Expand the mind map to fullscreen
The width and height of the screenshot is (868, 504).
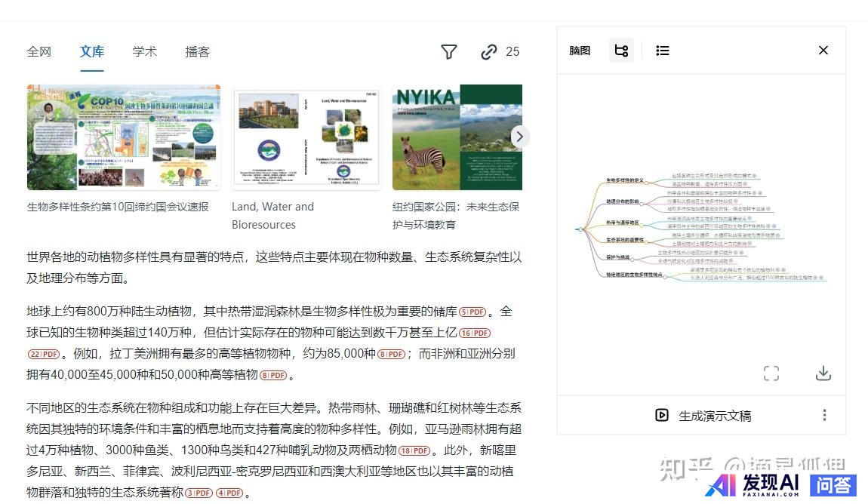click(x=771, y=373)
